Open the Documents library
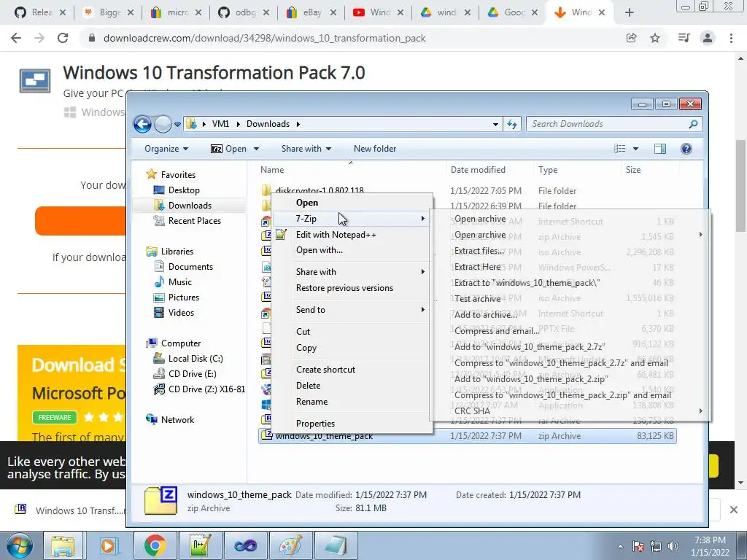The width and height of the screenshot is (747, 560). (x=190, y=267)
